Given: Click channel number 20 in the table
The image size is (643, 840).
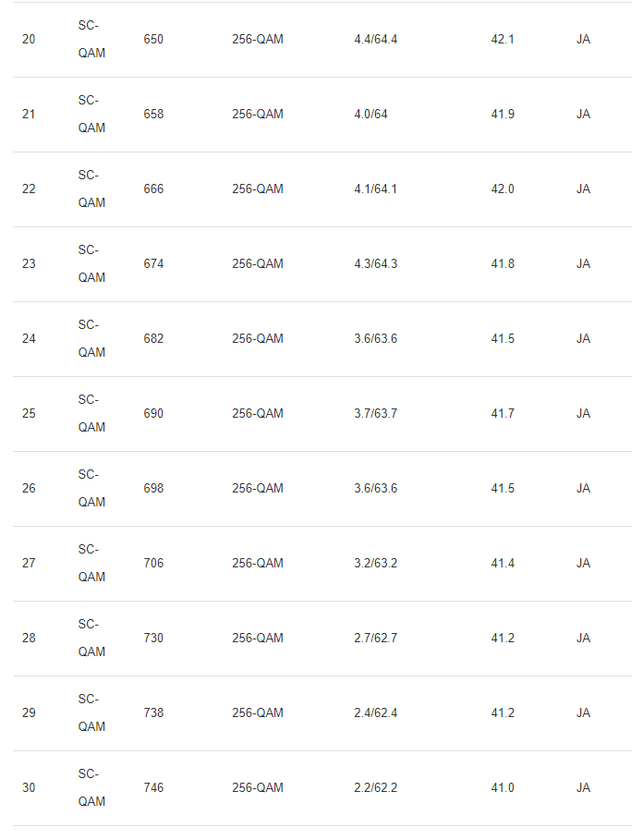Looking at the screenshot, I should pos(29,40).
